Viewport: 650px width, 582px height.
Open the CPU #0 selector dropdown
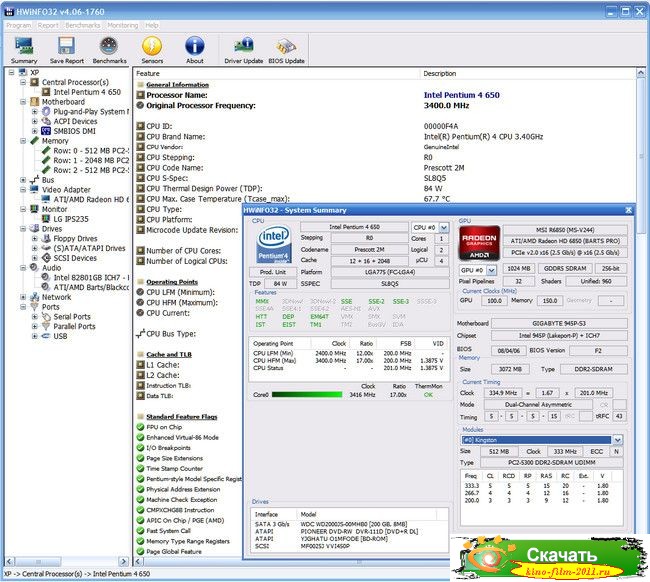[x=444, y=227]
